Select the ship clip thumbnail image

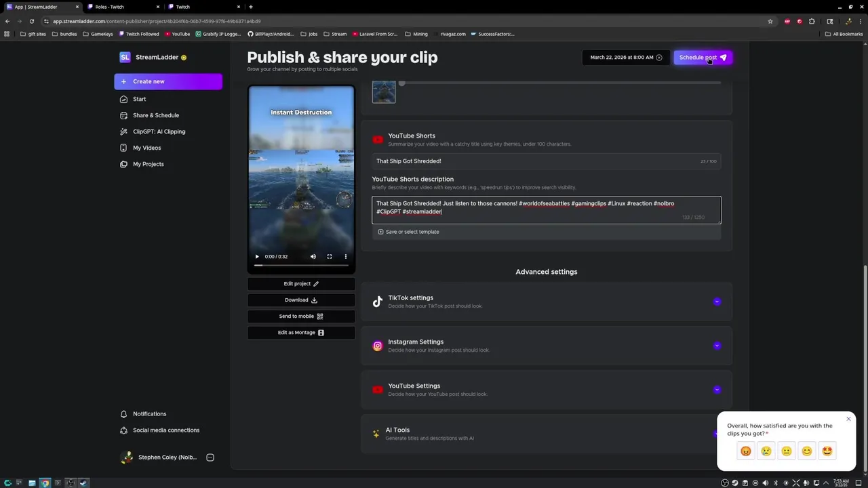click(384, 92)
